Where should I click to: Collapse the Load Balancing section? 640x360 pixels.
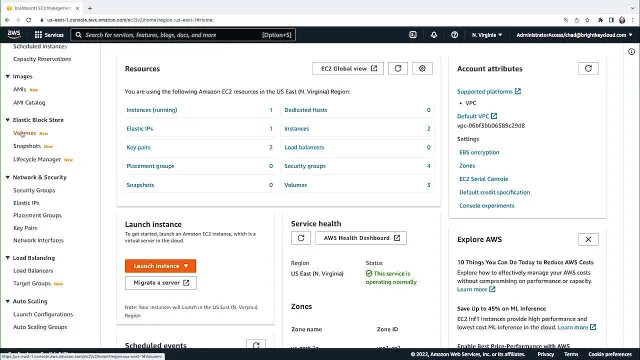pyautogui.click(x=7, y=258)
